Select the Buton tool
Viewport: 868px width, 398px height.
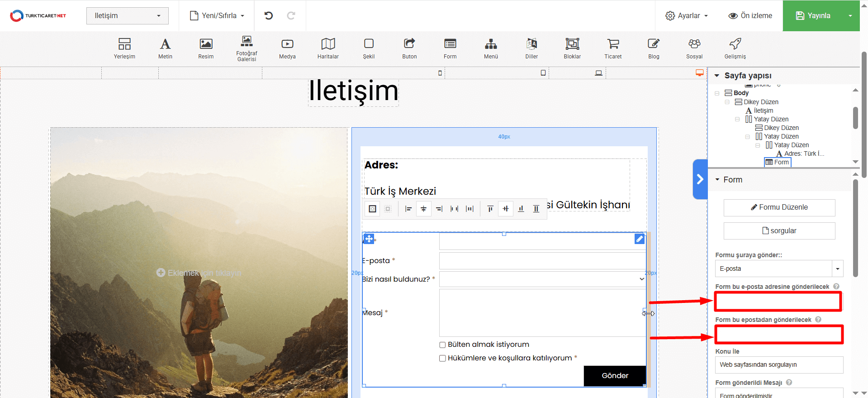(x=409, y=48)
